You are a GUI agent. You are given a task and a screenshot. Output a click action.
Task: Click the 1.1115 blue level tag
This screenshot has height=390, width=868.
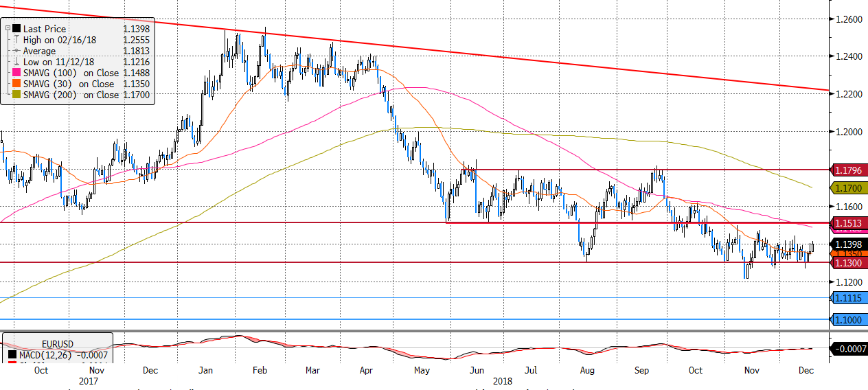(849, 297)
